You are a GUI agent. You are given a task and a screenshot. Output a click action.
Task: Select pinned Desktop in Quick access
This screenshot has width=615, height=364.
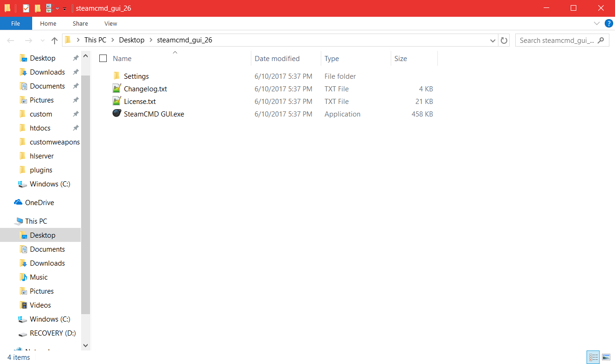[x=42, y=58]
